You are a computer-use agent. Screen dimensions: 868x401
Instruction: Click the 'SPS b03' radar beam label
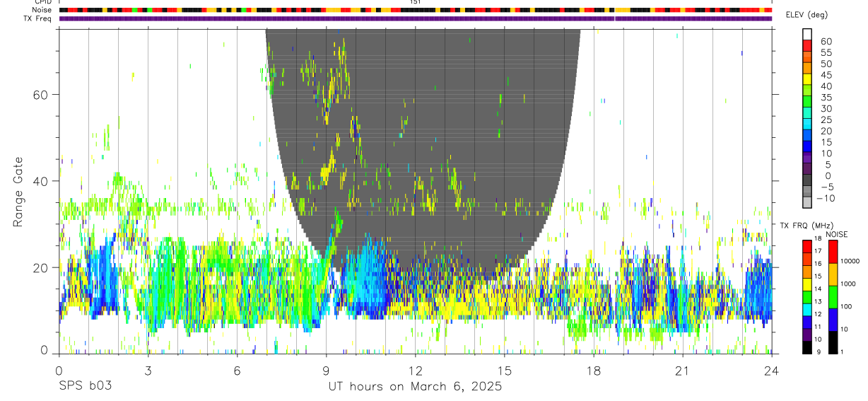[x=85, y=386]
